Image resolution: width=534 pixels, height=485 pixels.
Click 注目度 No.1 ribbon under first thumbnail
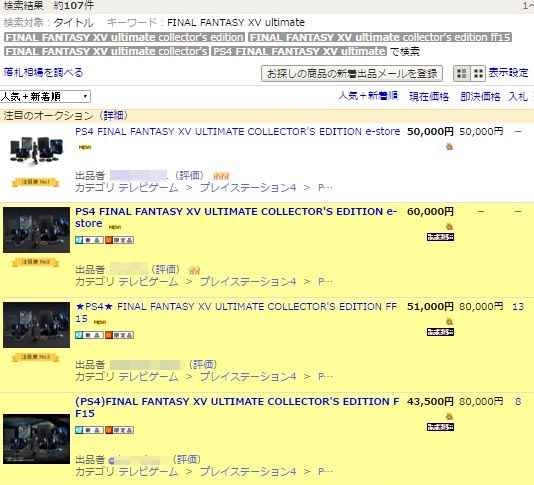pos(36,182)
